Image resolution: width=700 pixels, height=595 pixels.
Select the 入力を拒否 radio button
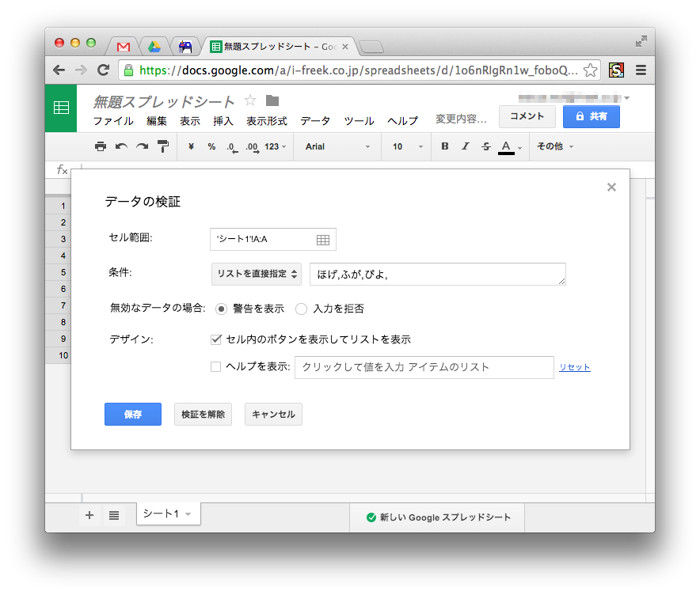(x=301, y=309)
